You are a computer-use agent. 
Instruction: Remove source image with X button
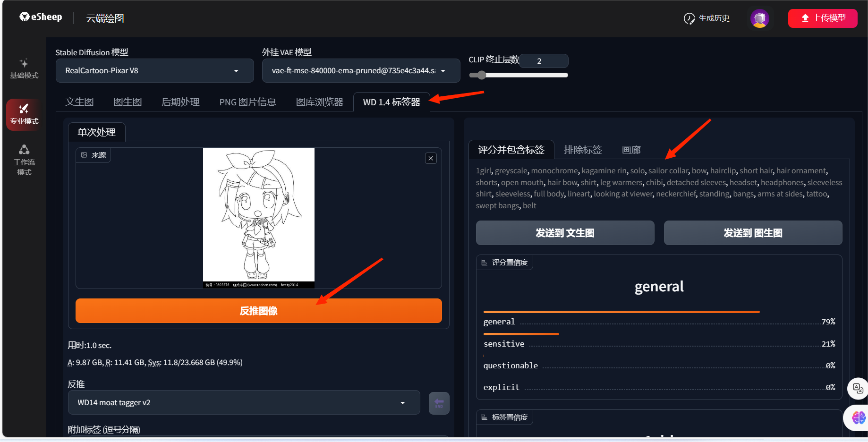[431, 158]
